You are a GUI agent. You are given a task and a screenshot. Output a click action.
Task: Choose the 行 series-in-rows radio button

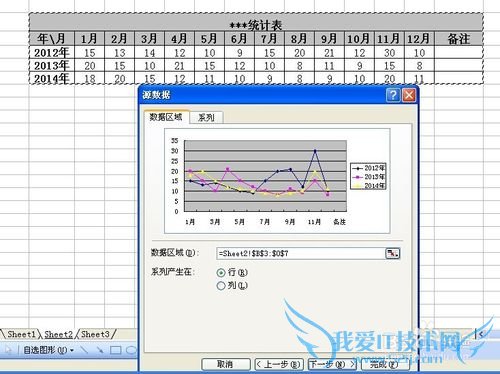pyautogui.click(x=221, y=273)
